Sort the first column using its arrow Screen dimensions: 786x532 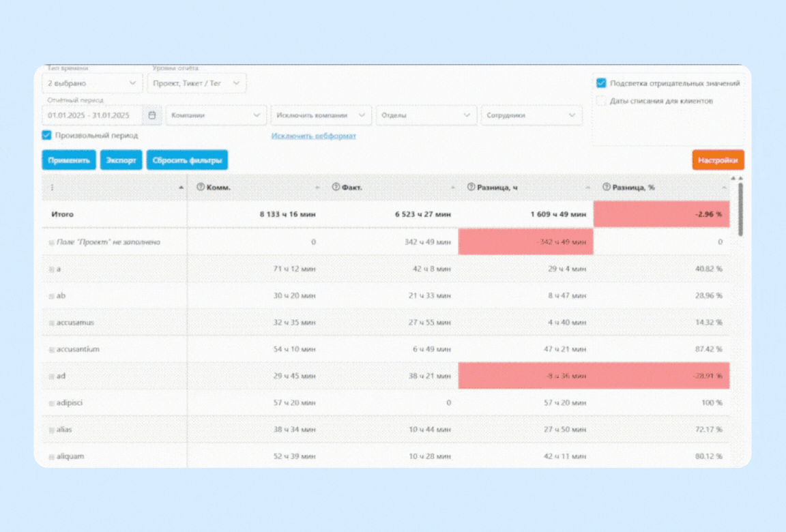(x=181, y=188)
